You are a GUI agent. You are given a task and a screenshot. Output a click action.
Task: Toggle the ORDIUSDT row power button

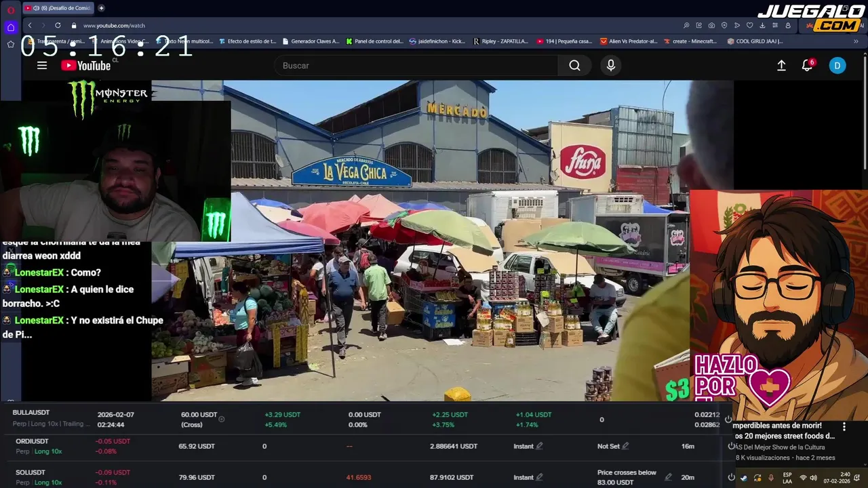(x=732, y=446)
